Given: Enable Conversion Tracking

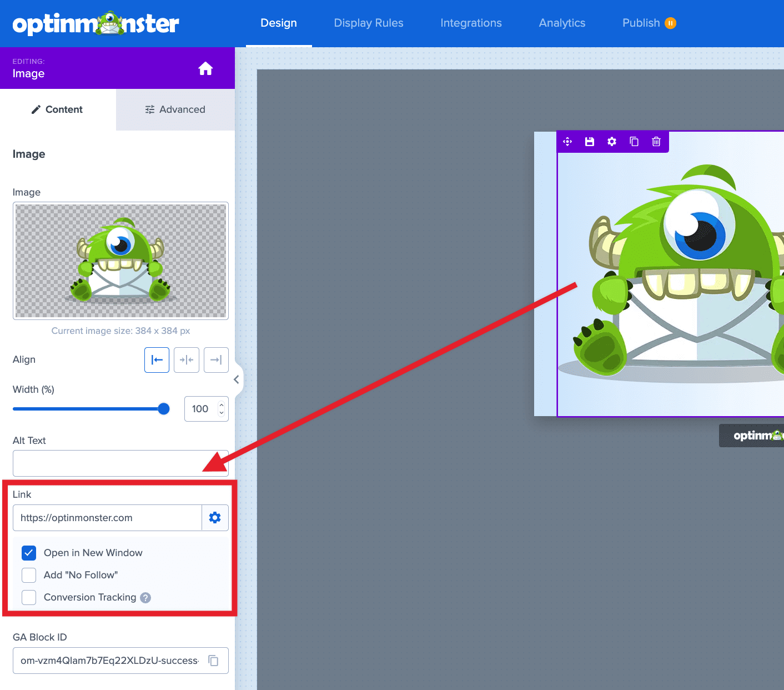Looking at the screenshot, I should click(x=28, y=597).
